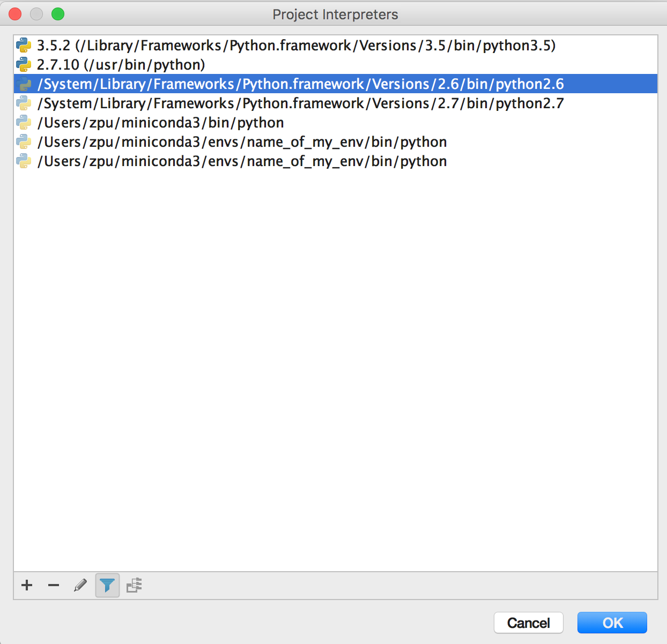Confirm with the OK button

pos(612,623)
